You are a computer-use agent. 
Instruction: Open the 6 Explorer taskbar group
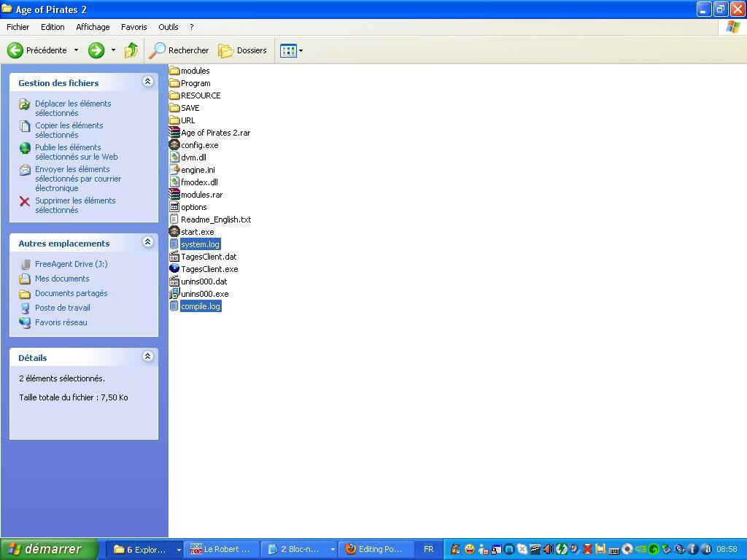pyautogui.click(x=144, y=550)
